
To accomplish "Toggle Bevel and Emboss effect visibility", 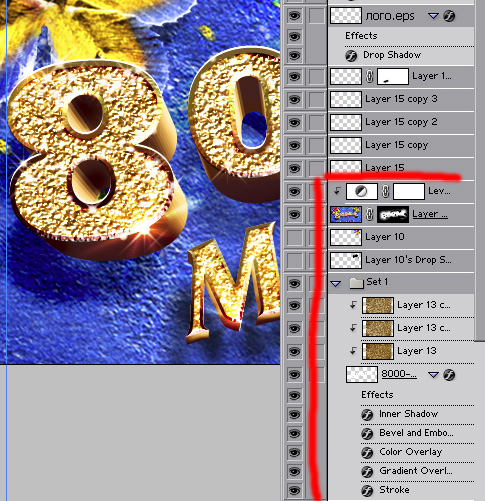I will (294, 433).
